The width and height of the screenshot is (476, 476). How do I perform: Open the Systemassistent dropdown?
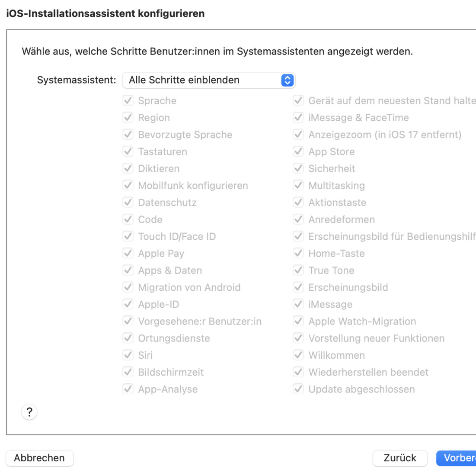[x=208, y=80]
